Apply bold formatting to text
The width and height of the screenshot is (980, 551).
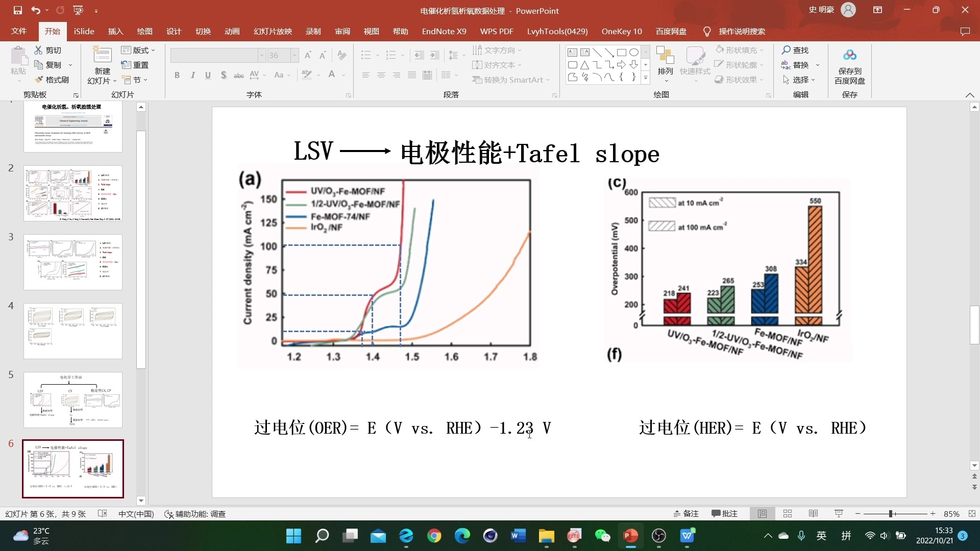pyautogui.click(x=177, y=75)
